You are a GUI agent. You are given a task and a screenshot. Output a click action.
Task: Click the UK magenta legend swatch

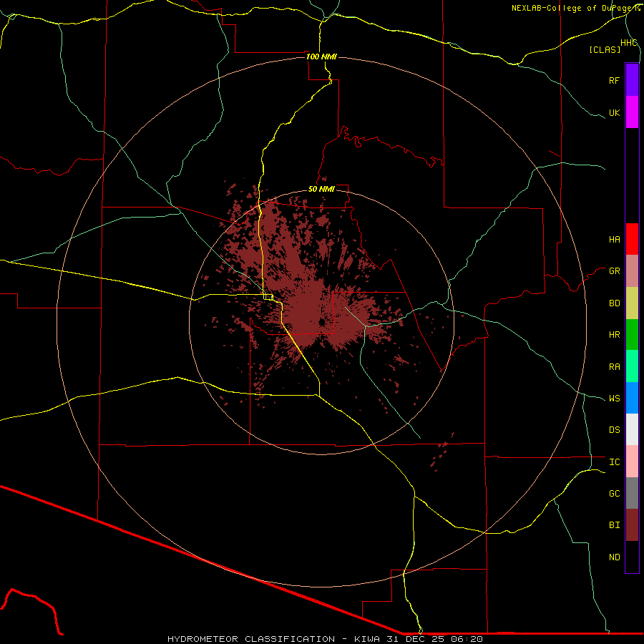632,112
